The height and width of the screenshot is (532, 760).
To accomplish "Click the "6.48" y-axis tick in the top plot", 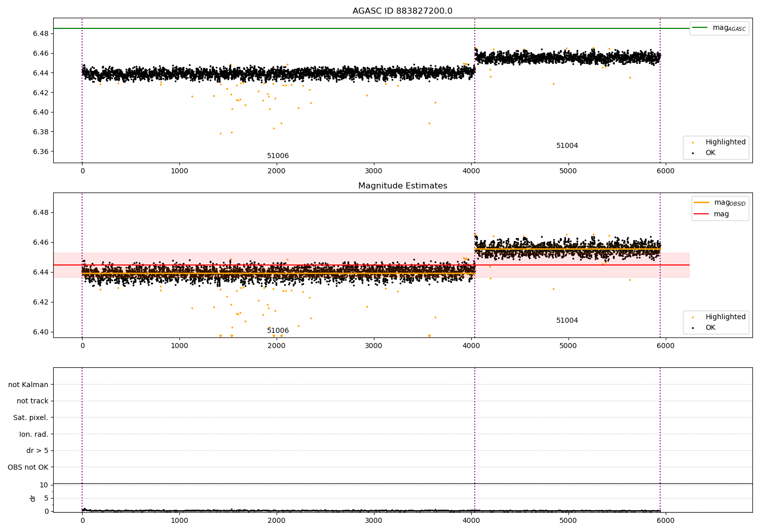I will [x=40, y=33].
